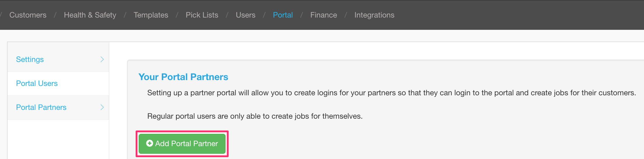Switch to the Templates tab
This screenshot has height=159, width=644.
pos(151,15)
